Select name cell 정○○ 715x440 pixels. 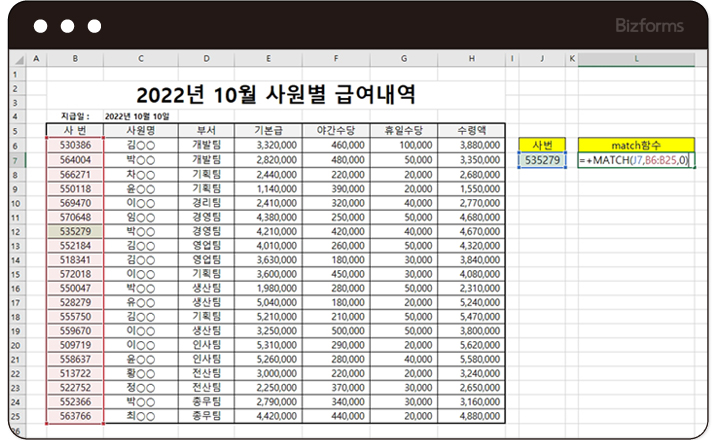pyautogui.click(x=141, y=388)
